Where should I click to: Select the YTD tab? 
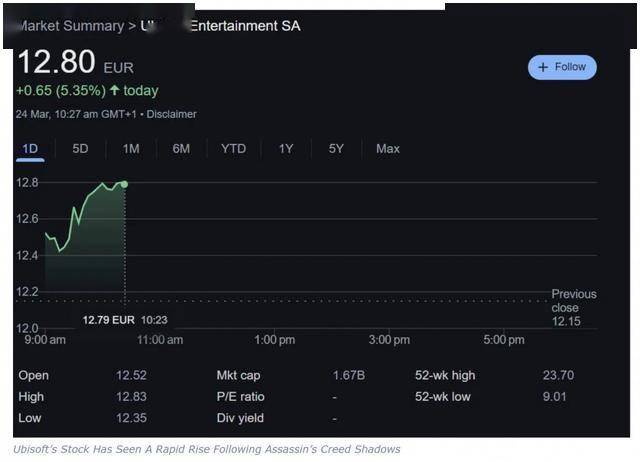click(233, 149)
